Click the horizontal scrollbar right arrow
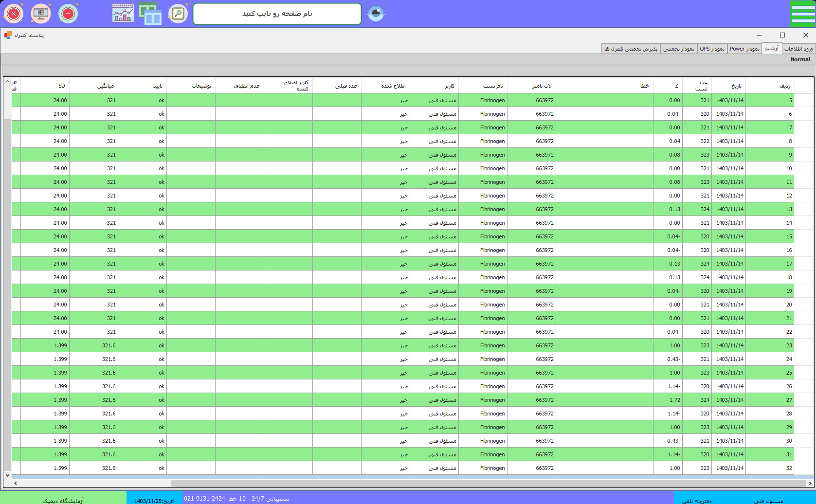816x504 pixels. (810, 483)
